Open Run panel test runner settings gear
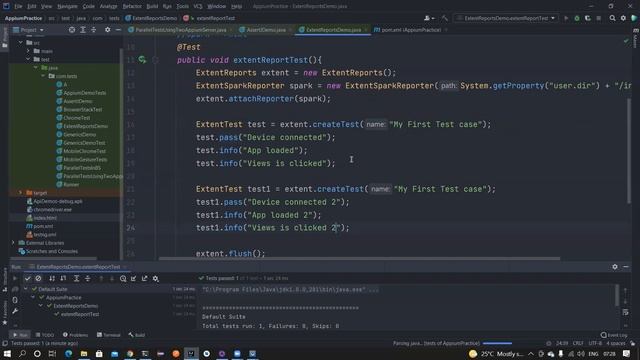 (x=156, y=278)
